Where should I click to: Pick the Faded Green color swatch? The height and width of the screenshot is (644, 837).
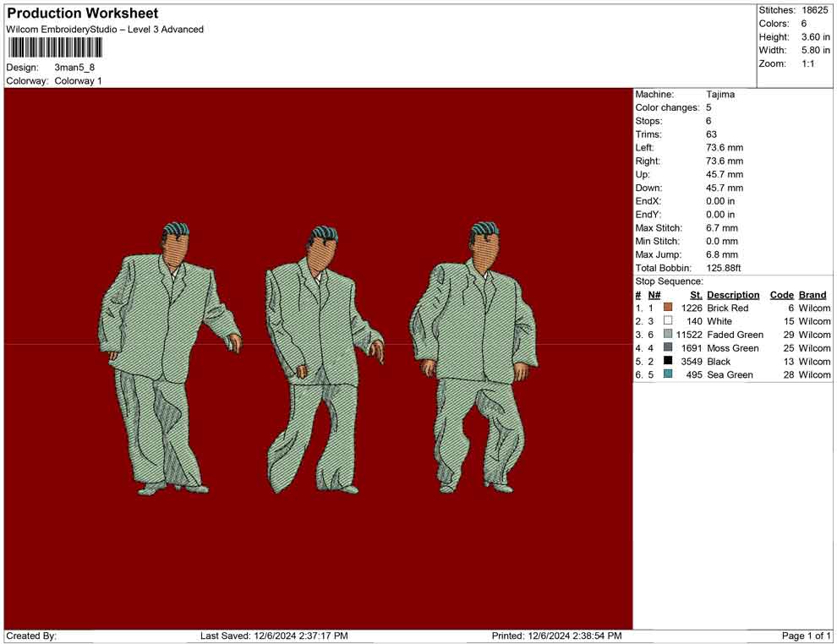click(x=668, y=335)
